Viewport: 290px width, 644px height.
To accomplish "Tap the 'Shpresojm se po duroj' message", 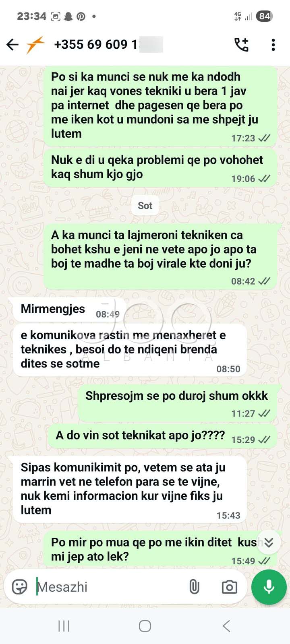I will coord(178,403).
